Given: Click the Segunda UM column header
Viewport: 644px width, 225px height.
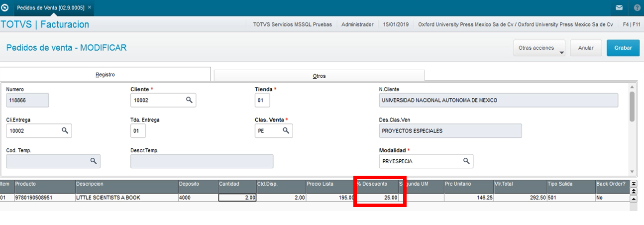Looking at the screenshot, I should [421, 187].
